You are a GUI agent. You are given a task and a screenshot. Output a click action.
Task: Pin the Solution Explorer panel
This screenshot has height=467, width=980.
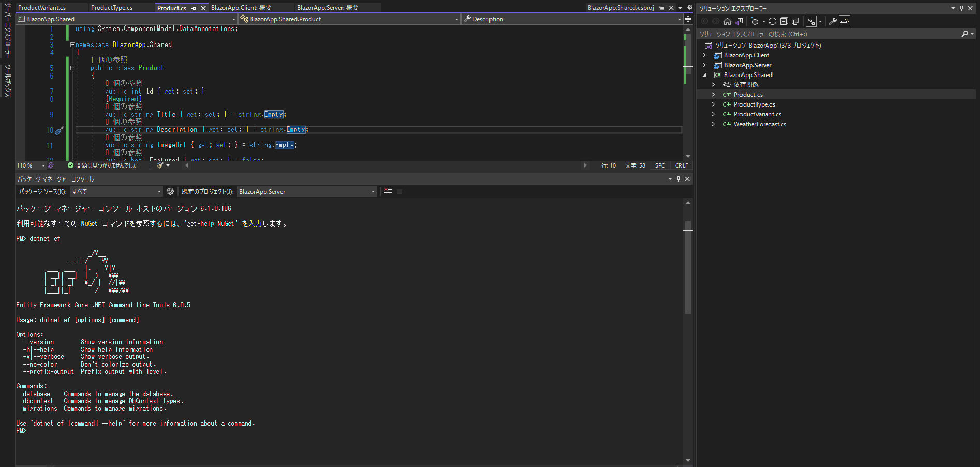tap(962, 8)
